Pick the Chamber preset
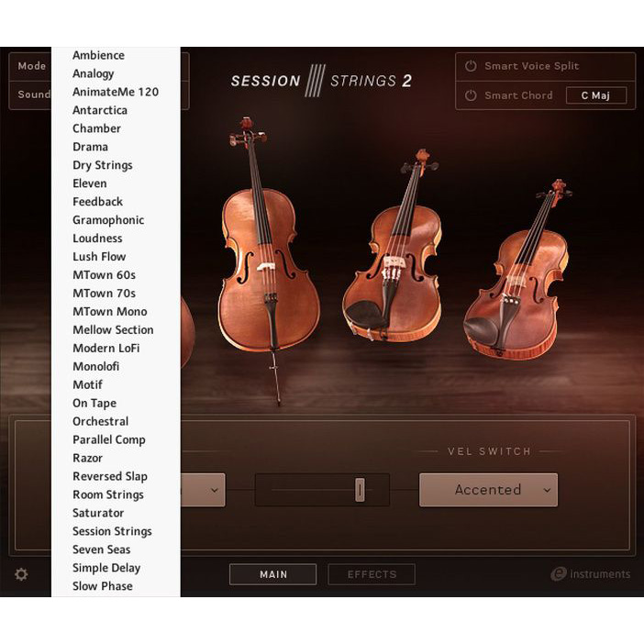This screenshot has width=644, height=644. point(96,128)
